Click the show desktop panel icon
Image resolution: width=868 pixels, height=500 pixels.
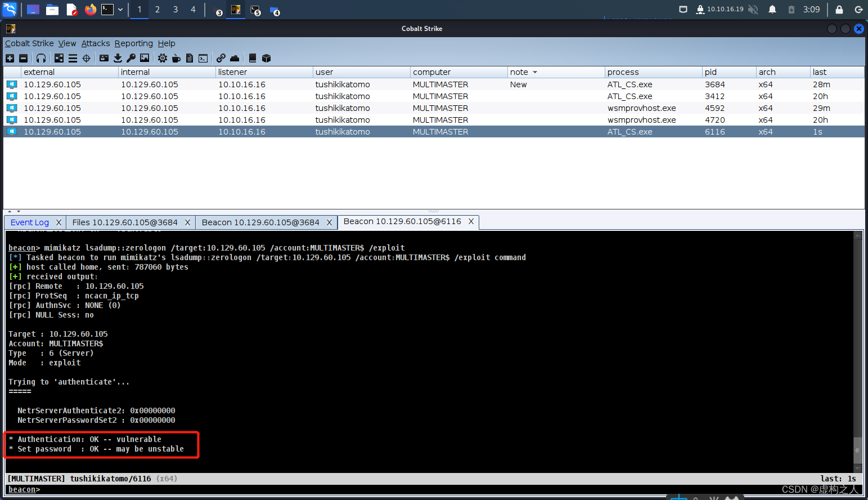[x=33, y=10]
